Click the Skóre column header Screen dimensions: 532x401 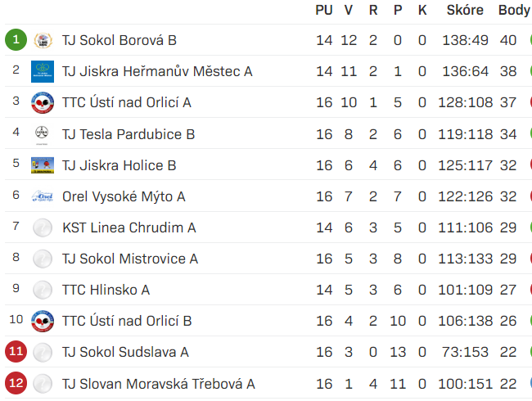click(x=465, y=11)
